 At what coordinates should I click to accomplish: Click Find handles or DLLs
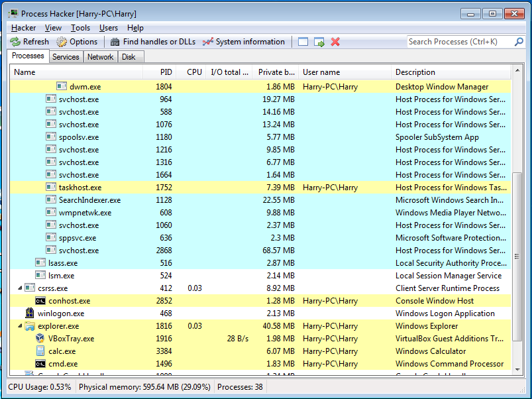pos(152,42)
